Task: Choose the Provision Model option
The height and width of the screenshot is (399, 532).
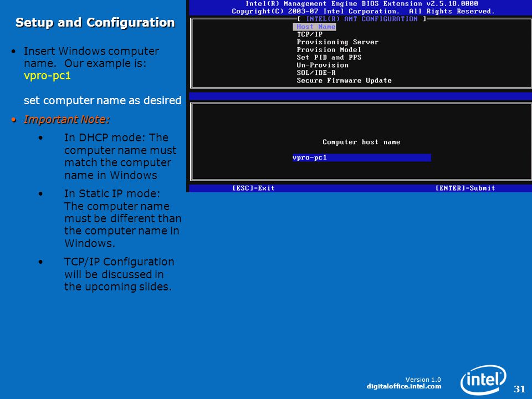Action: pos(329,50)
